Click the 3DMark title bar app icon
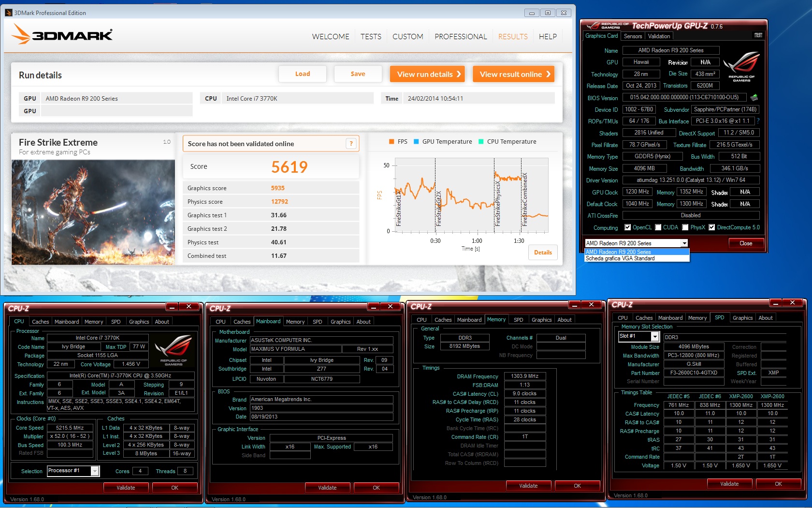This screenshot has width=812, height=508. (9, 13)
